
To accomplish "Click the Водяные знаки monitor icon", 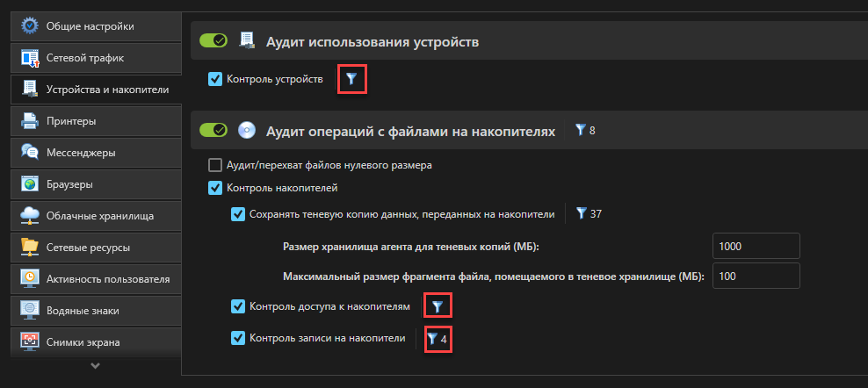I will 29,310.
